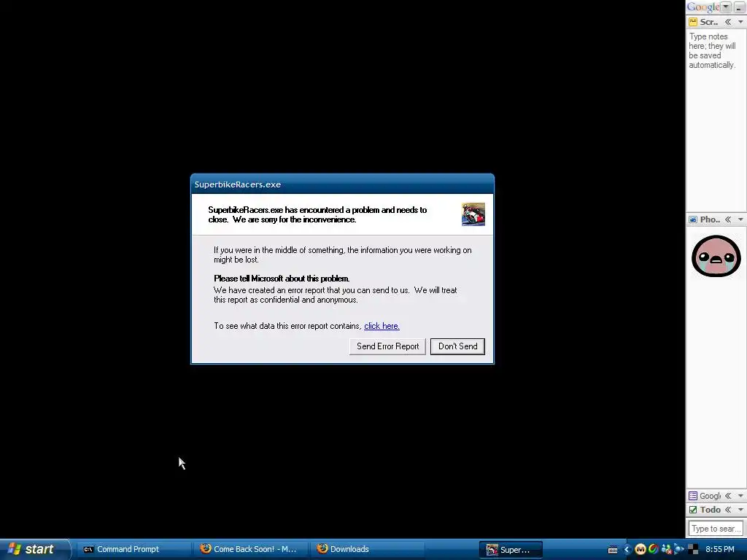Expand the Todo gadget with double chevron

[728, 510]
